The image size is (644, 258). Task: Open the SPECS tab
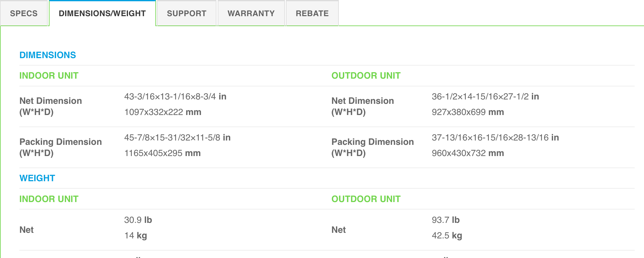click(24, 13)
